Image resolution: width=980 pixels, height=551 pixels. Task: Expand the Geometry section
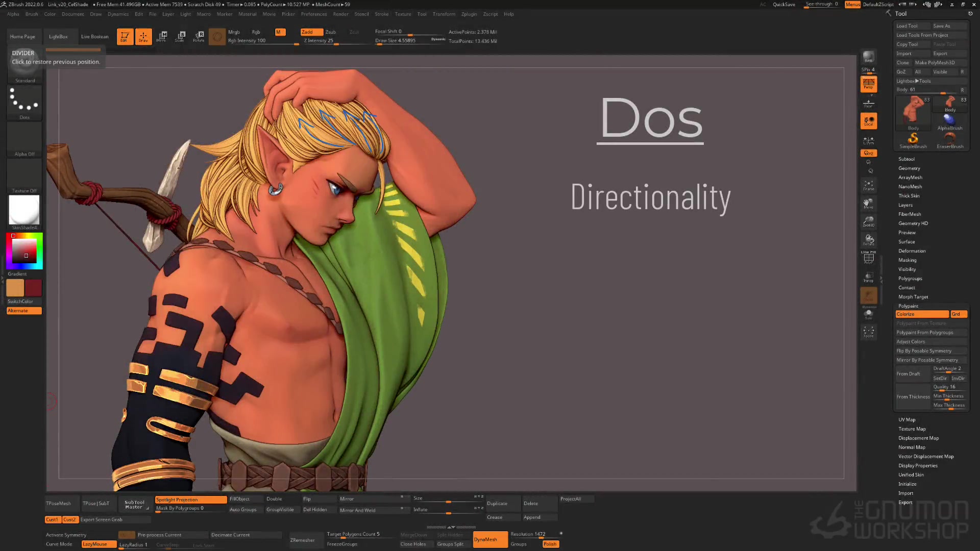click(909, 168)
